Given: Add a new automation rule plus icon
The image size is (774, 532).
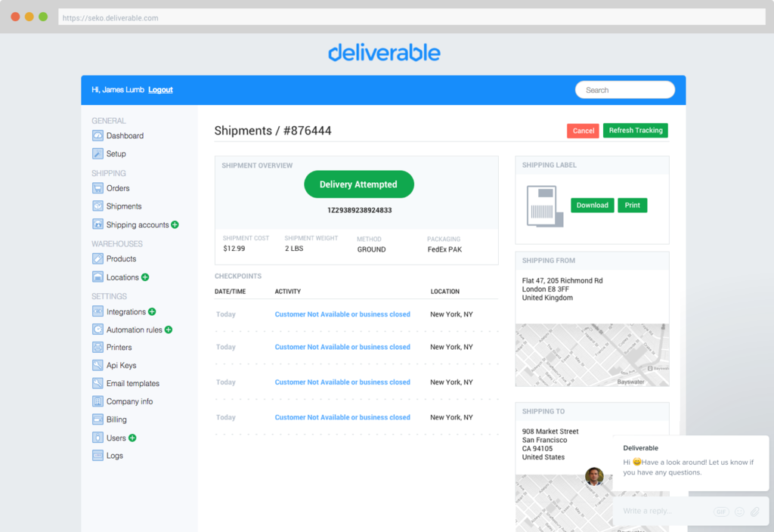Looking at the screenshot, I should point(169,329).
